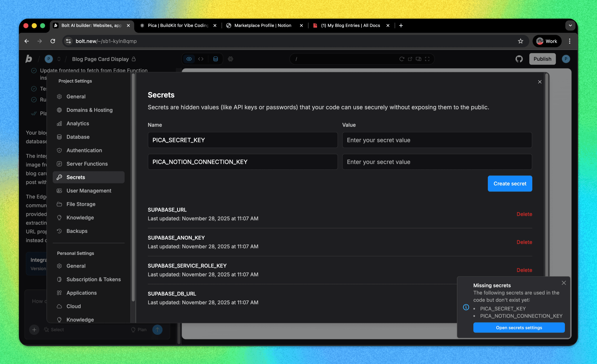
Task: Expand the tab search chevron in title bar
Action: [x=570, y=25]
